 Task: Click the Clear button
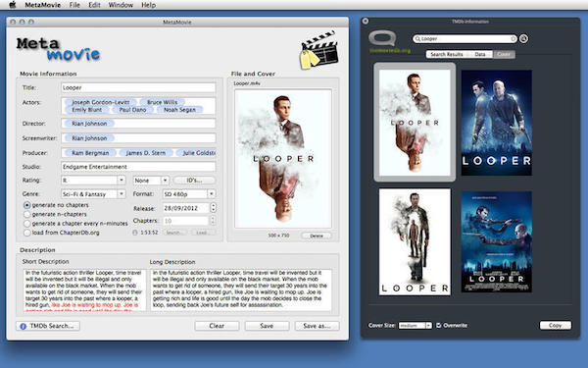217,326
